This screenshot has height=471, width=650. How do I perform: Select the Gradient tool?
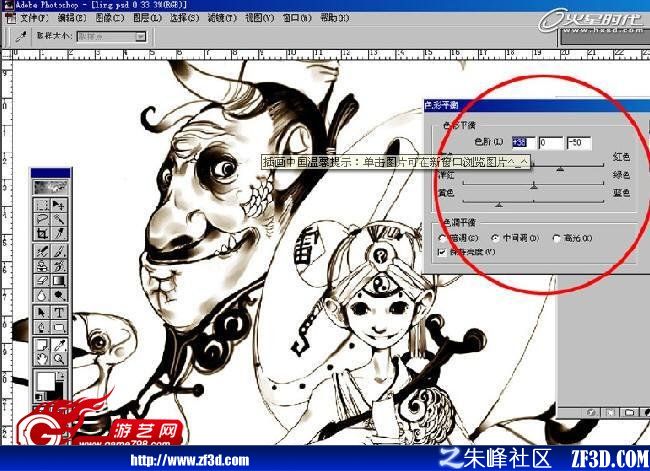(58, 281)
